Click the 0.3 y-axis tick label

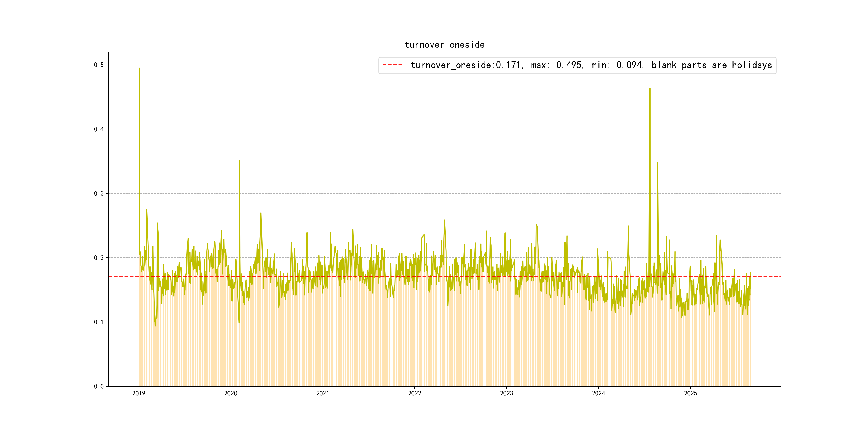coord(99,193)
